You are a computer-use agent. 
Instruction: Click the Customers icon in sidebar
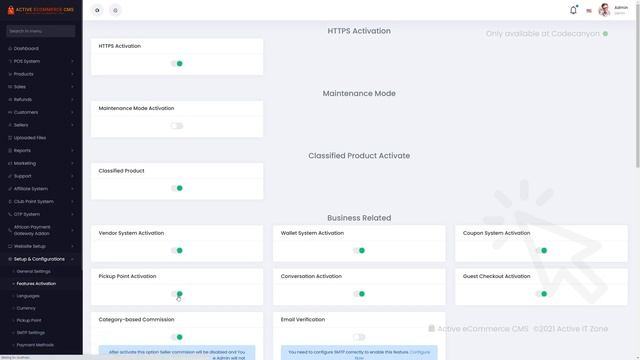coord(10,112)
